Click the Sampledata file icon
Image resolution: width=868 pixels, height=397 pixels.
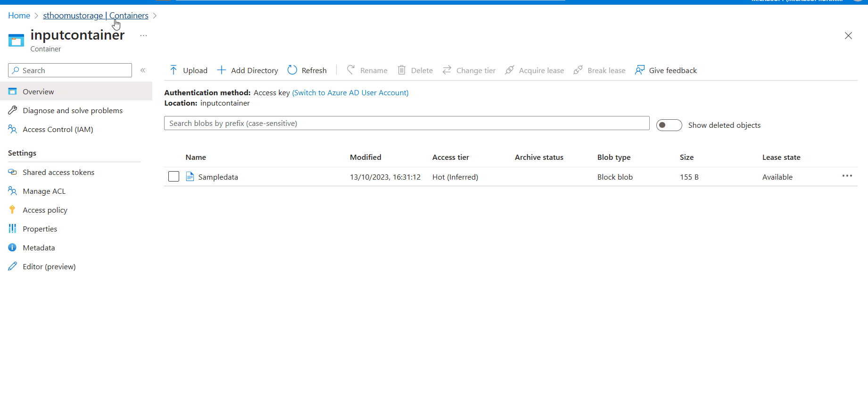[x=190, y=177]
